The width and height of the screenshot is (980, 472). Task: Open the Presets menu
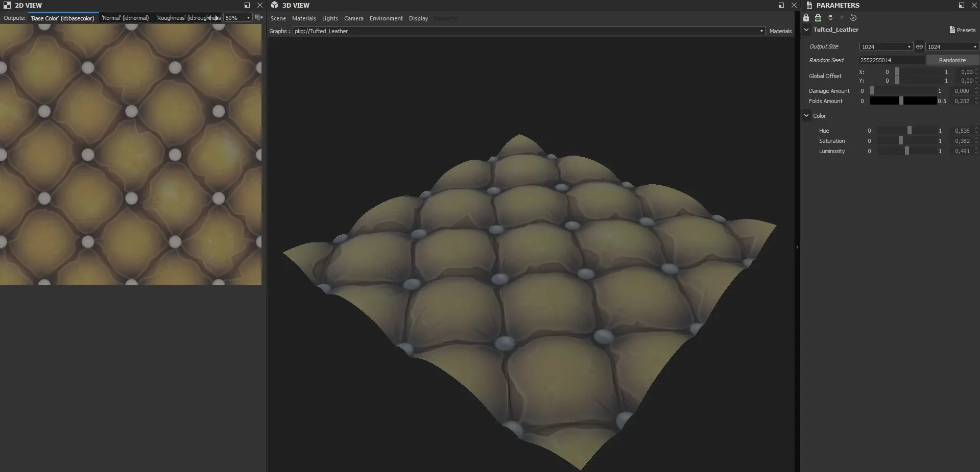(x=963, y=30)
